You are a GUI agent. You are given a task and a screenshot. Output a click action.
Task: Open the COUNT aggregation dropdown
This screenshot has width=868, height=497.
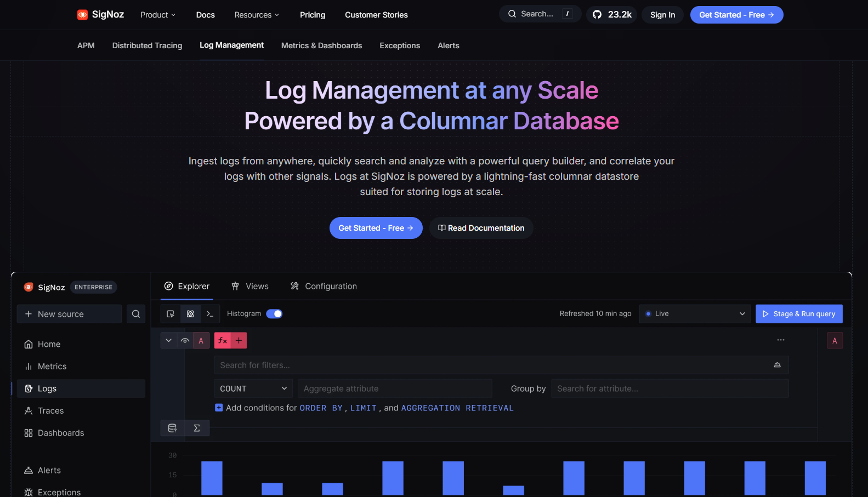pos(253,389)
